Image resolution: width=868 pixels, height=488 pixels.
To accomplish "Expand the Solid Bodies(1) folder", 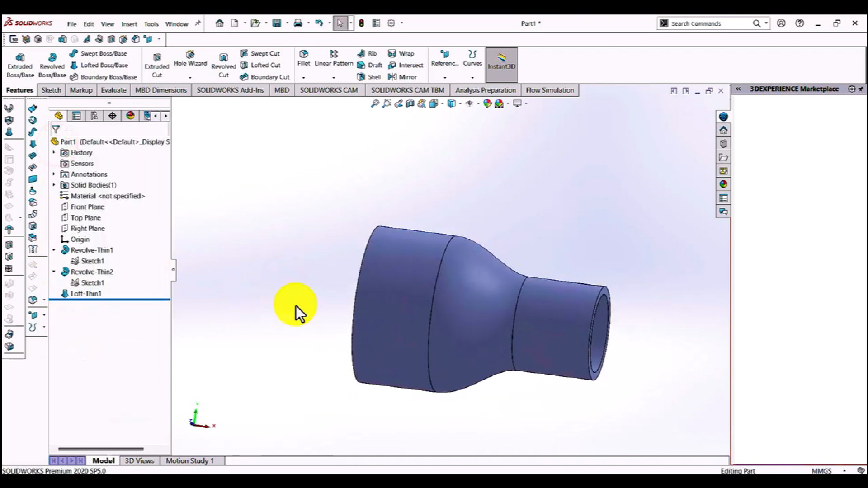I will (54, 185).
